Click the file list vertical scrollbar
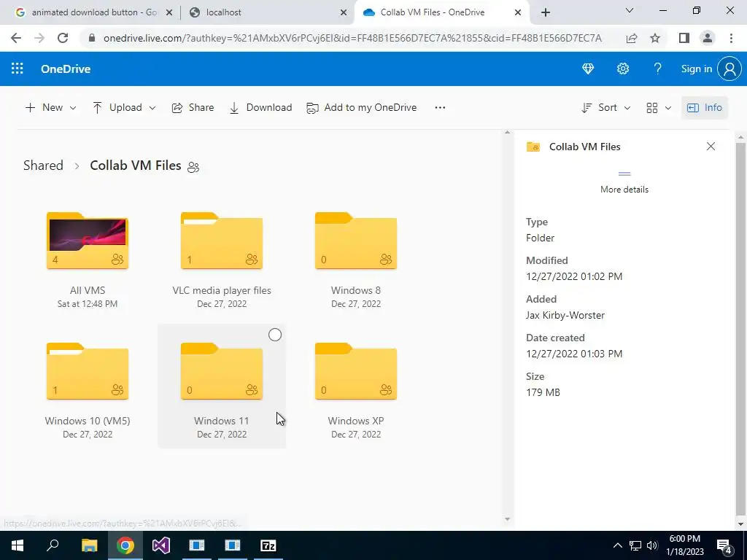The image size is (747, 560). (x=507, y=326)
